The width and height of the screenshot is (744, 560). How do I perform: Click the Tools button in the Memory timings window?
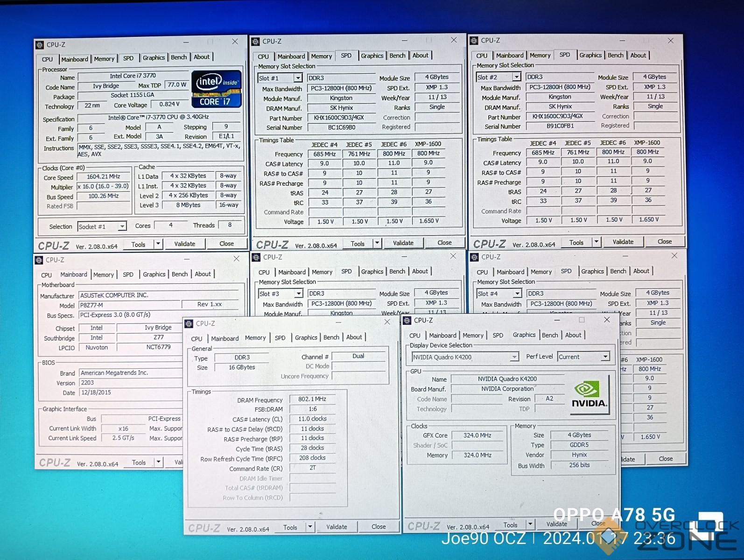[290, 527]
